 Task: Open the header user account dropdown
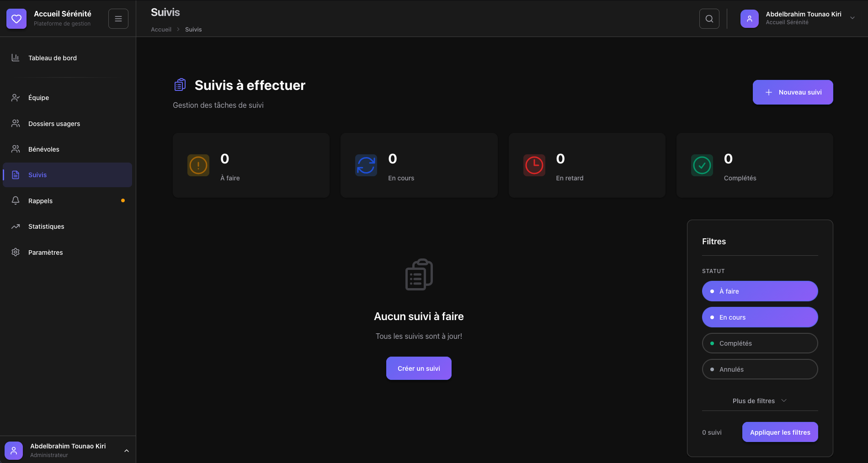[852, 18]
